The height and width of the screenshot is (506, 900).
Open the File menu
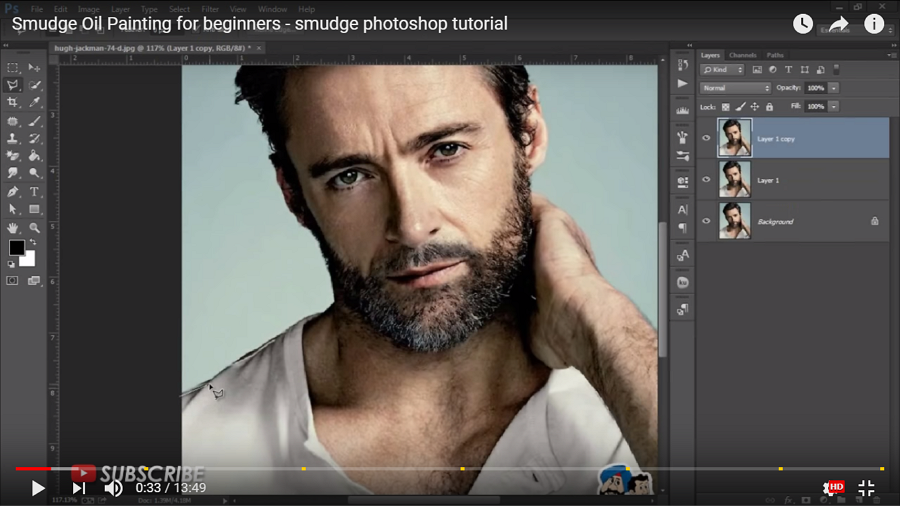click(x=37, y=9)
